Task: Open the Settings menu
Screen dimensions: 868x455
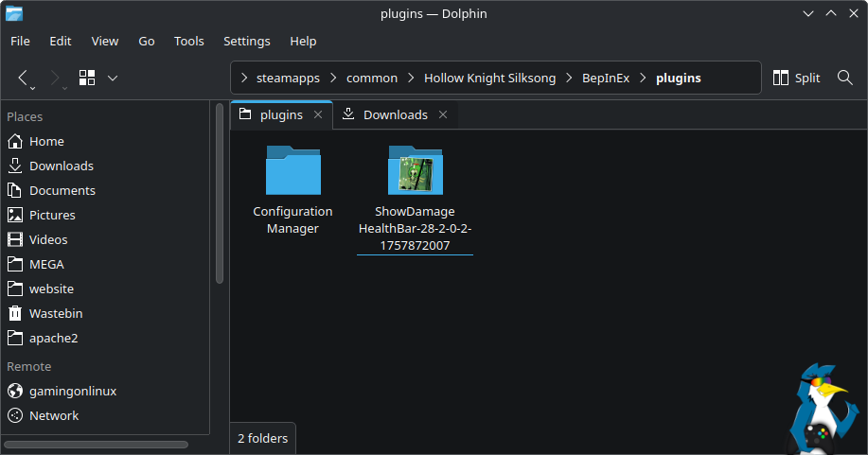Action: point(246,41)
